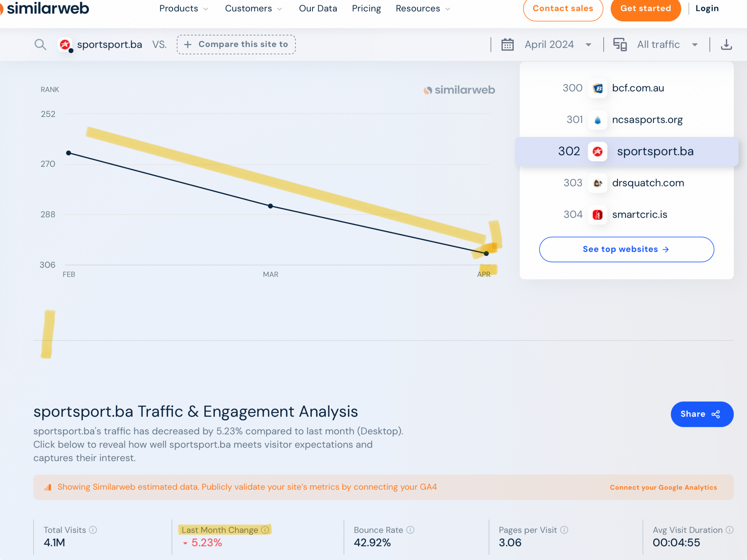Click the GA4 bar chart icon in banner
Image resolution: width=747 pixels, height=560 pixels.
[x=48, y=487]
